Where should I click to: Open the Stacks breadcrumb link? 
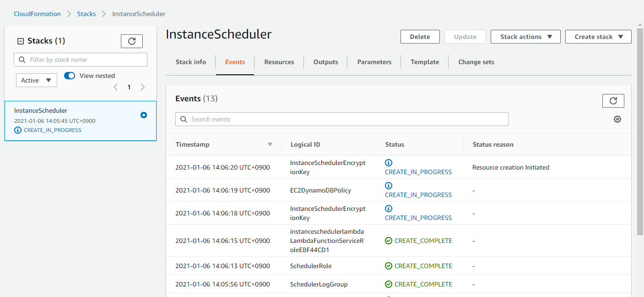[x=86, y=14]
